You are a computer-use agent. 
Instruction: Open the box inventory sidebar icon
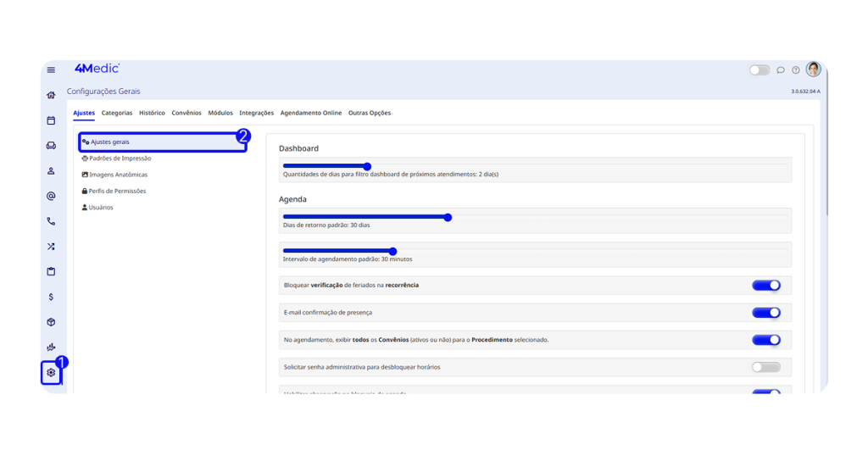point(51,322)
